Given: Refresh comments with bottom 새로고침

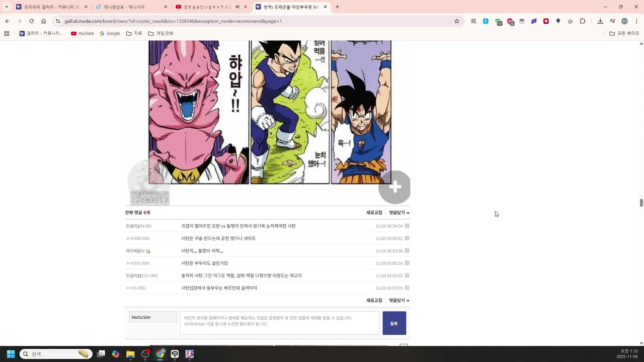Looking at the screenshot, I should (374, 300).
